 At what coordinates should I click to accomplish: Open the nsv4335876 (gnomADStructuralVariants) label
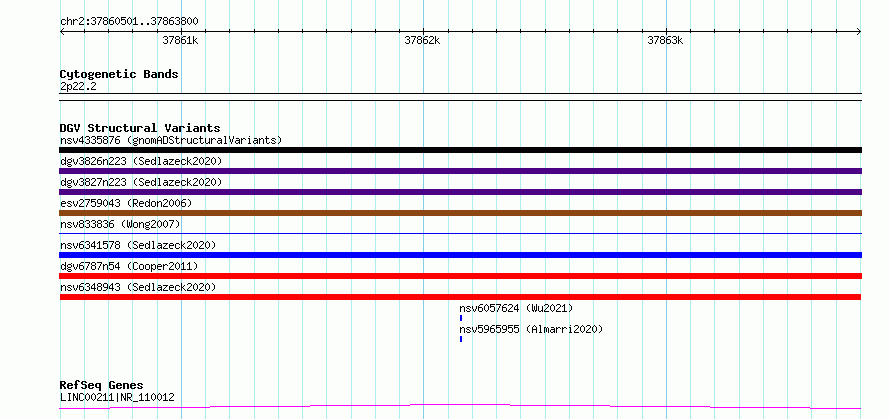[x=171, y=140]
